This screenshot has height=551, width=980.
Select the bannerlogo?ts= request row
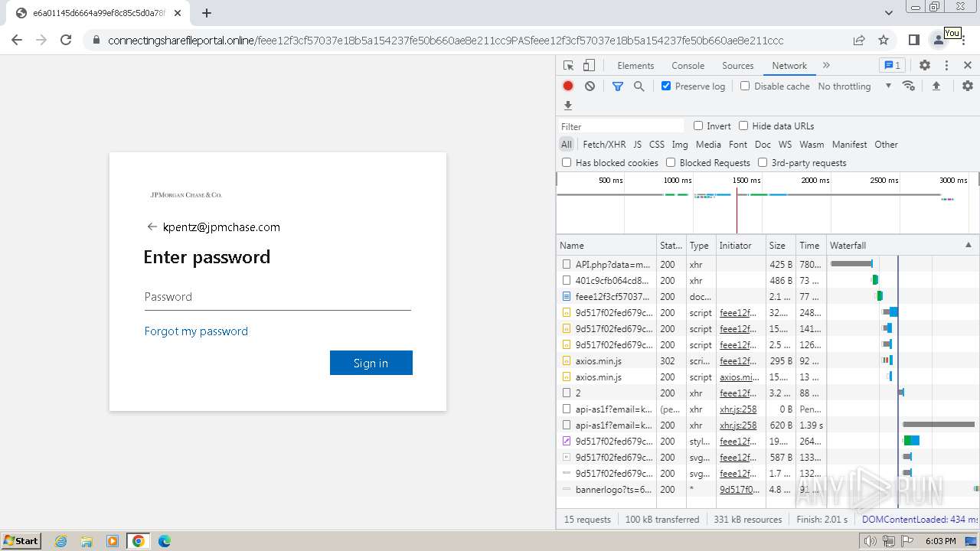point(768,489)
